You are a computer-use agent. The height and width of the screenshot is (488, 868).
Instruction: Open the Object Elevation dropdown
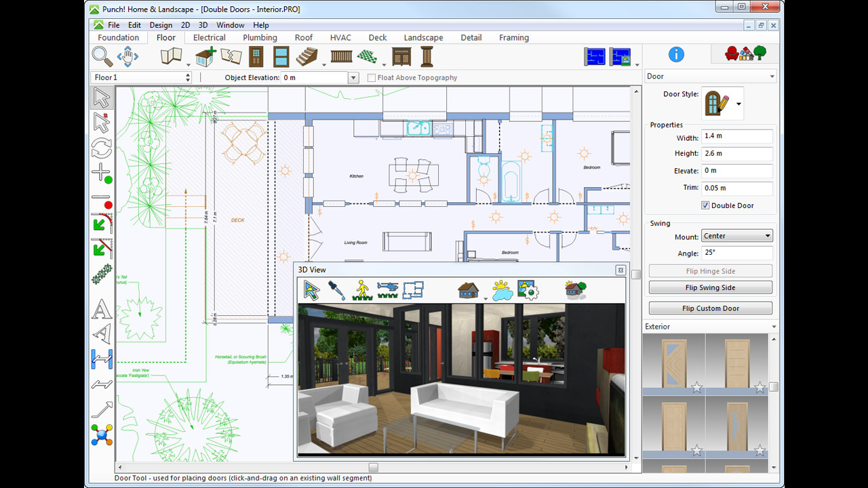coord(353,77)
